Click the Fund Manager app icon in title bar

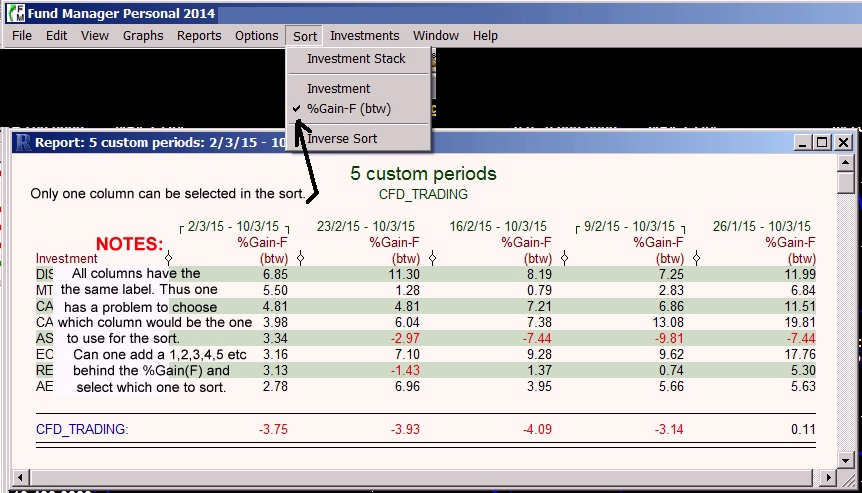[x=16, y=13]
